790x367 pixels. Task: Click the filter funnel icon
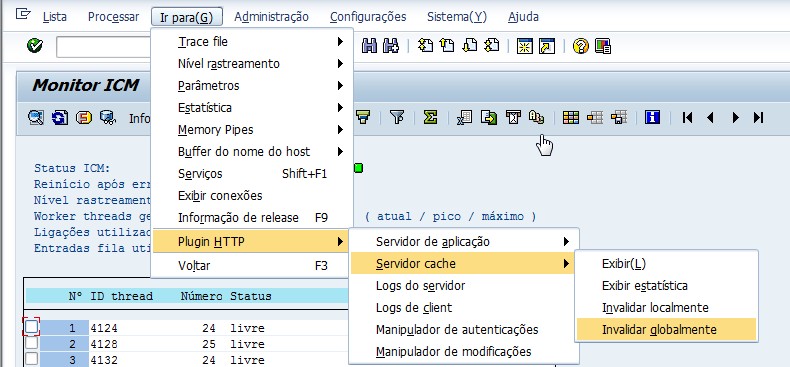click(x=397, y=117)
